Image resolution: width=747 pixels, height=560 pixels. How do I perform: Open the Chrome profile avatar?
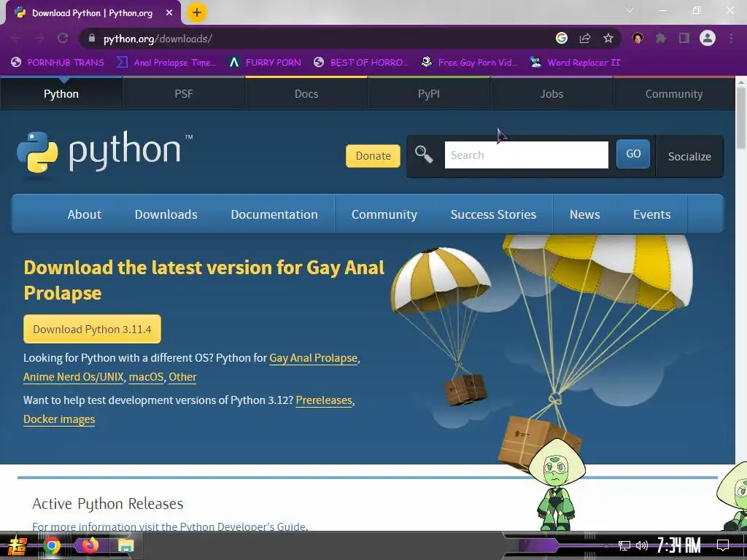tap(708, 38)
